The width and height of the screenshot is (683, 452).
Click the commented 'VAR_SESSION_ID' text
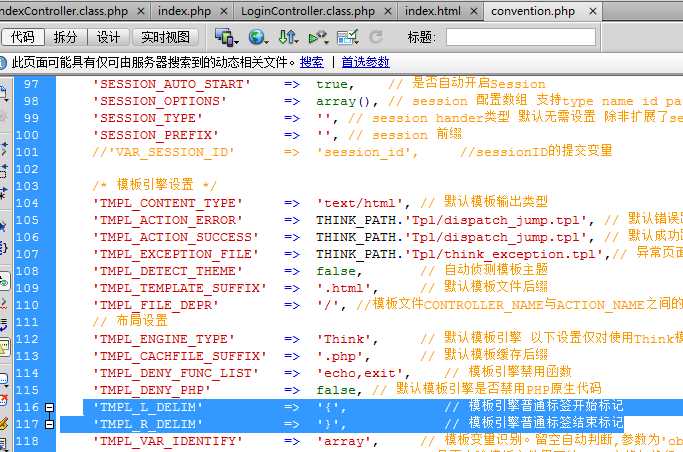[163, 152]
